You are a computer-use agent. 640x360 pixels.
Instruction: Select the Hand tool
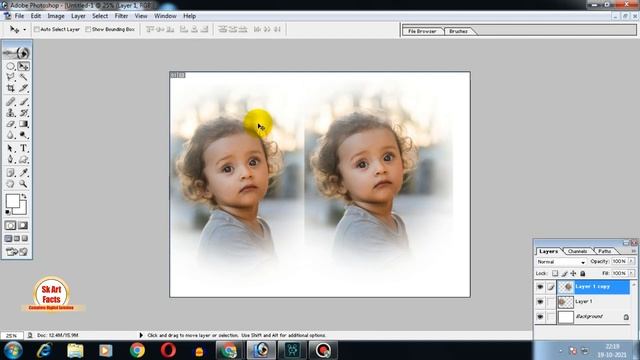coord(11,184)
